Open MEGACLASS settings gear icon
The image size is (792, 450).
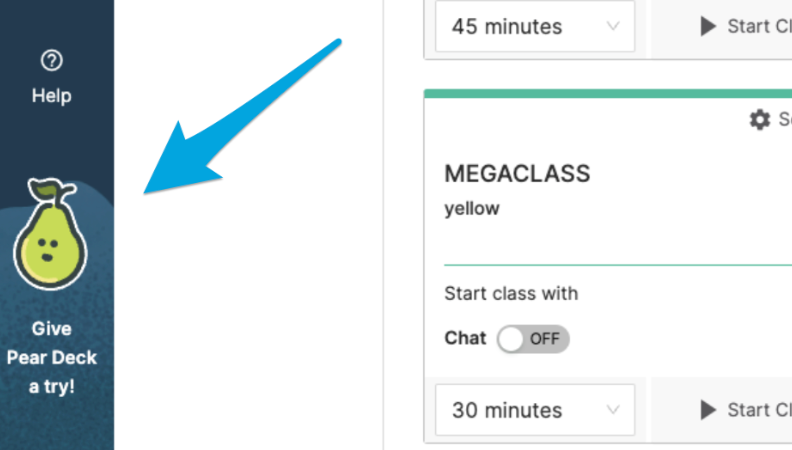point(760,120)
